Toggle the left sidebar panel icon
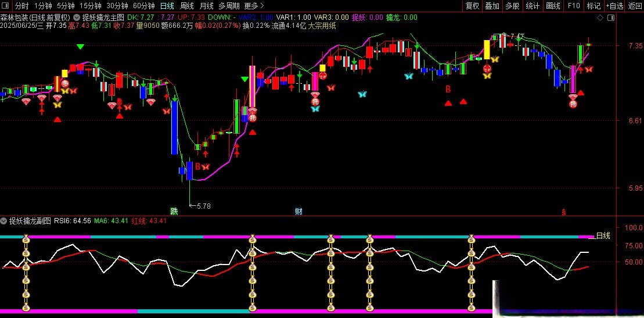The height and width of the screenshot is (318, 644). [x=5, y=6]
